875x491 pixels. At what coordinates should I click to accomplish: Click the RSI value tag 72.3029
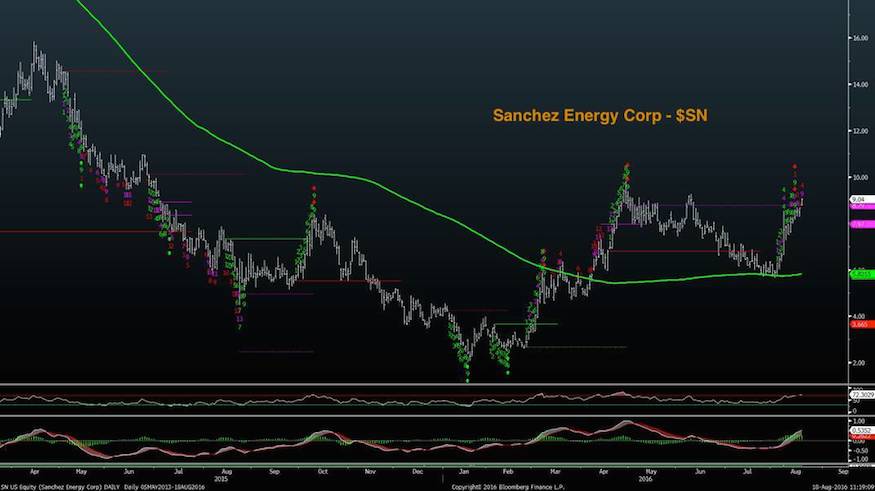point(862,395)
